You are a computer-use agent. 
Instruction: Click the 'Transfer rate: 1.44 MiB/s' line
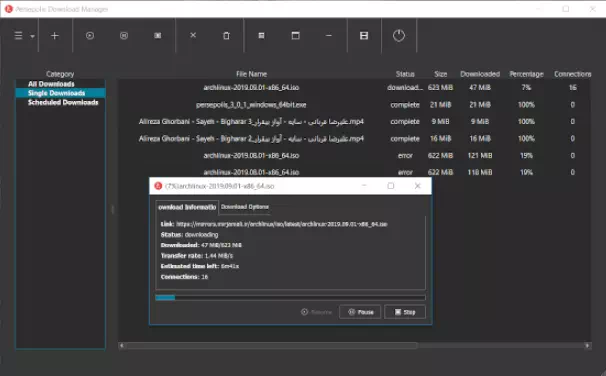[x=197, y=256]
